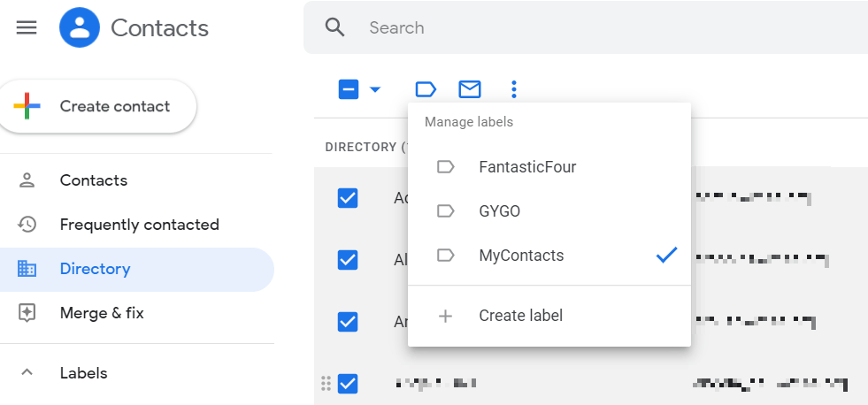868x405 pixels.
Task: Click the Contacts app logo
Action: [x=80, y=27]
